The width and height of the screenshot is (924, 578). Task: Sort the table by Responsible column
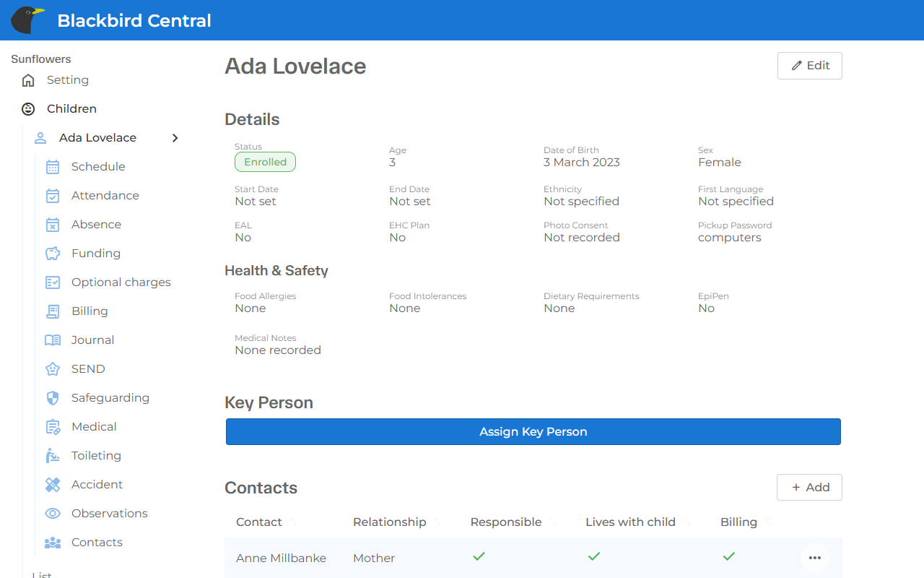506,522
